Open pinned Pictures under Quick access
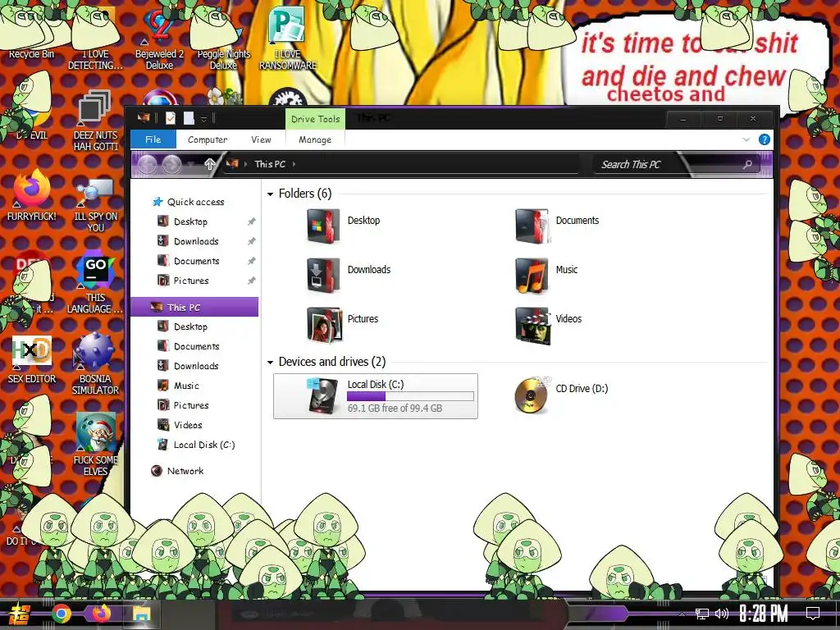Image resolution: width=840 pixels, height=630 pixels. (x=190, y=281)
